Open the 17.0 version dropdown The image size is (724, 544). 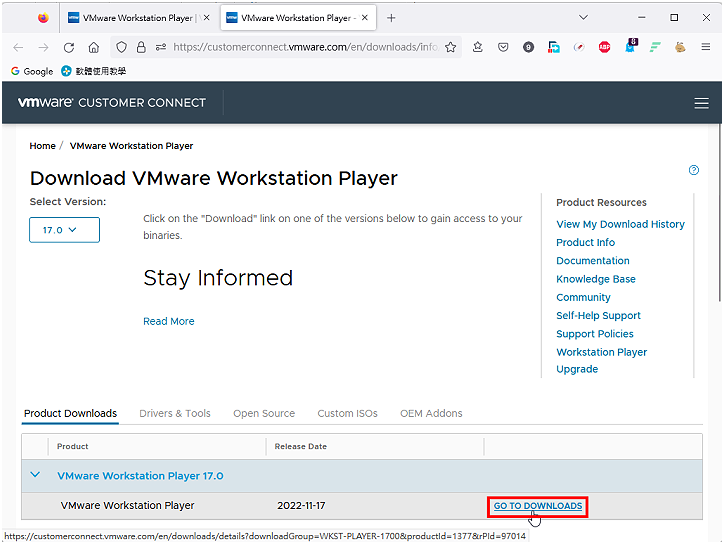point(64,230)
